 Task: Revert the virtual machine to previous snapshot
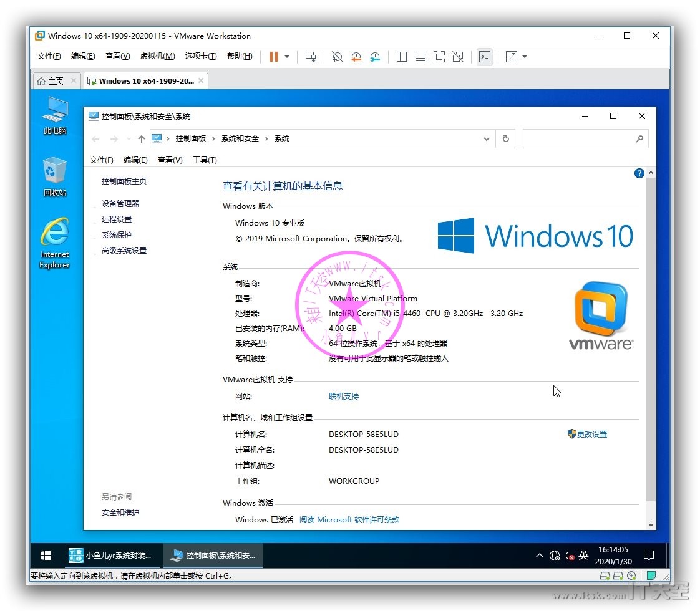pyautogui.click(x=356, y=57)
